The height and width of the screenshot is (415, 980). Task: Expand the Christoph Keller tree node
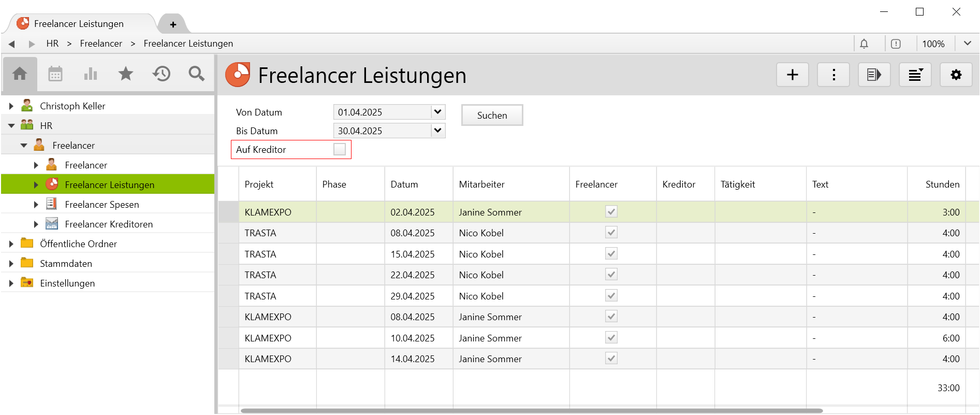11,106
